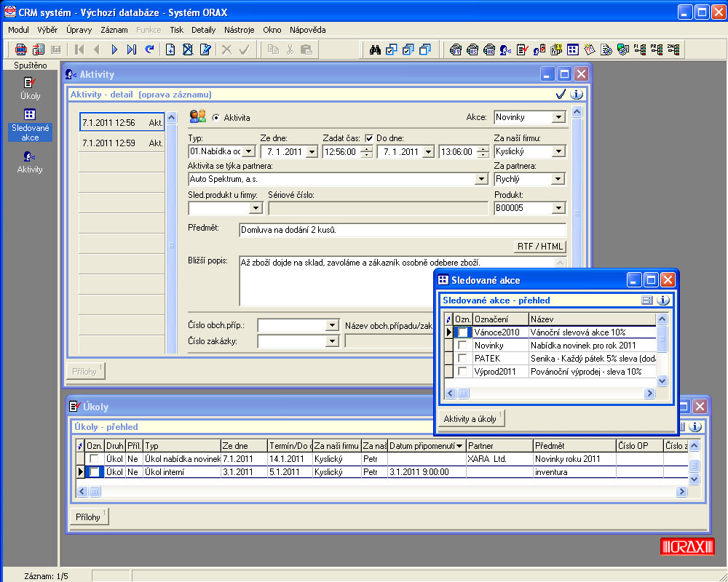This screenshot has width=728, height=582.
Task: Click the binoculars search icon in toolbar
Action: click(376, 49)
